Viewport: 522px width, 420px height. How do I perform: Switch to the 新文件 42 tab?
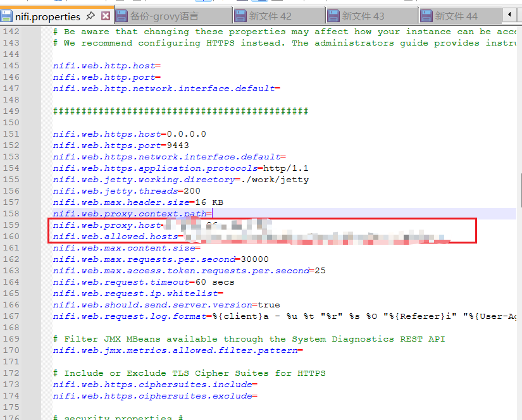point(279,16)
